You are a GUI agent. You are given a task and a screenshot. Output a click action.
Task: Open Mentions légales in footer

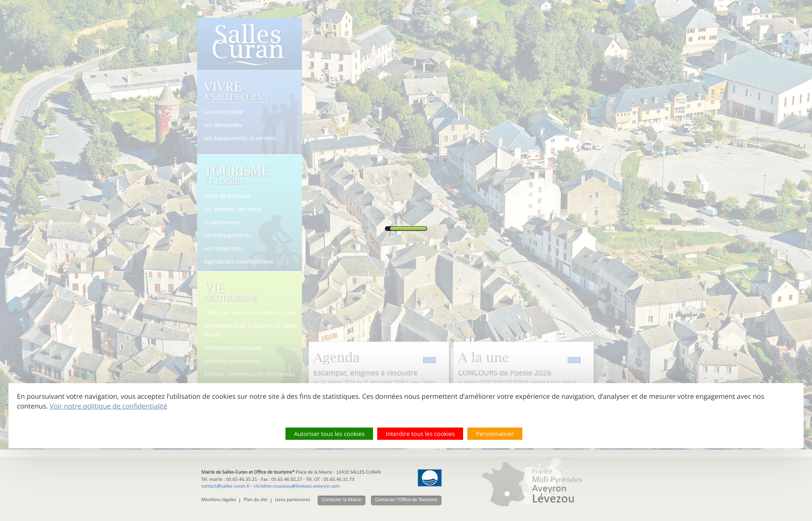click(219, 500)
